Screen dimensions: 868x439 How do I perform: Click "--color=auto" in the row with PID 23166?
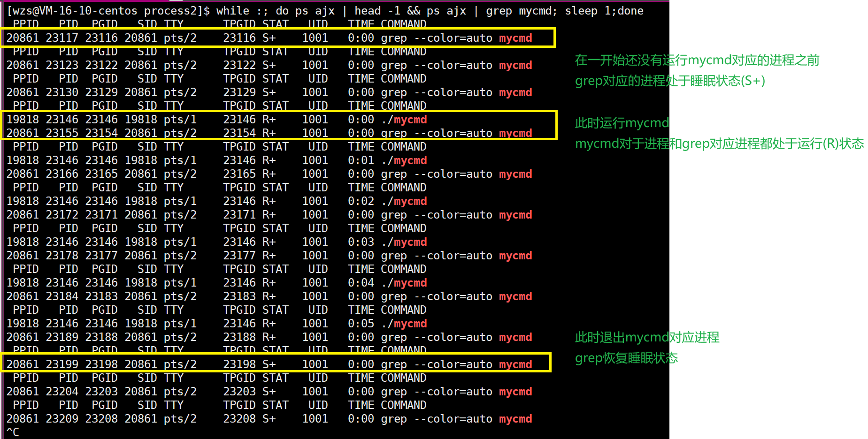pyautogui.click(x=453, y=174)
